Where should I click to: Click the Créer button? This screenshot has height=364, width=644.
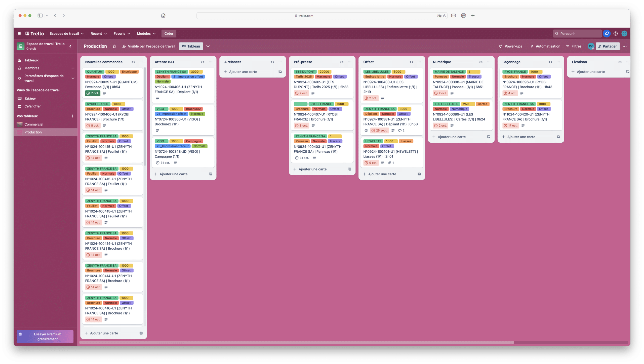pos(169,33)
